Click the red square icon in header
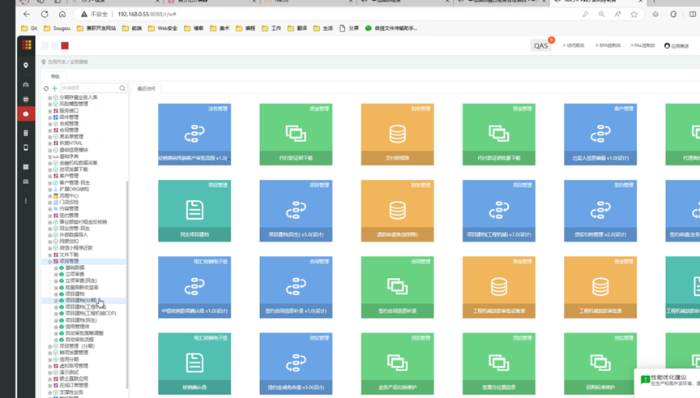The image size is (700, 398). (x=65, y=46)
